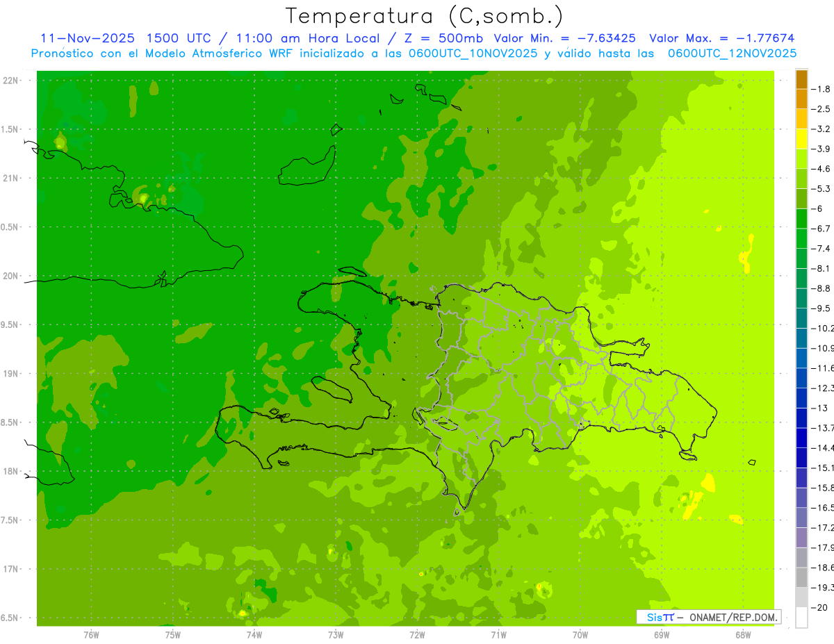
Task: Click the '-9.5' colorbar value
Action: coord(821,308)
